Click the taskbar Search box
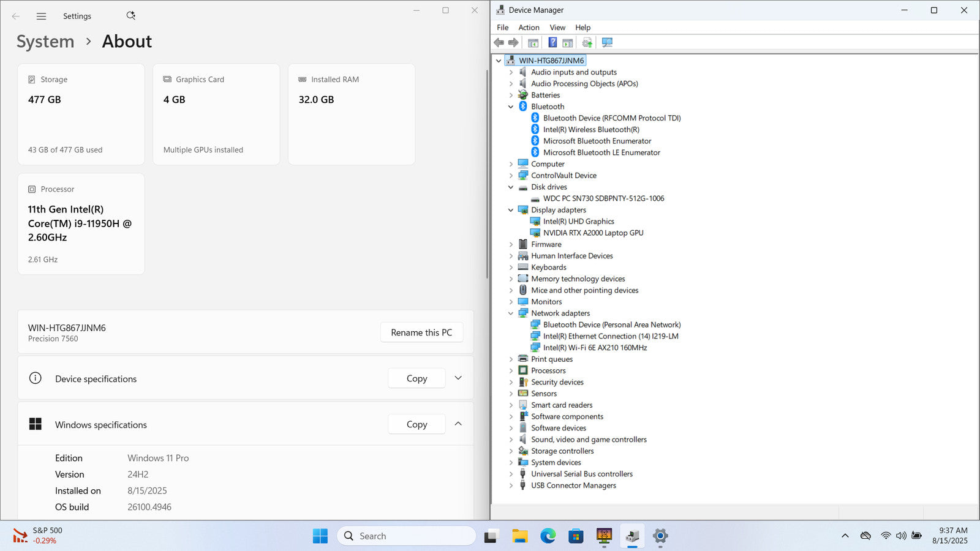 (406, 536)
